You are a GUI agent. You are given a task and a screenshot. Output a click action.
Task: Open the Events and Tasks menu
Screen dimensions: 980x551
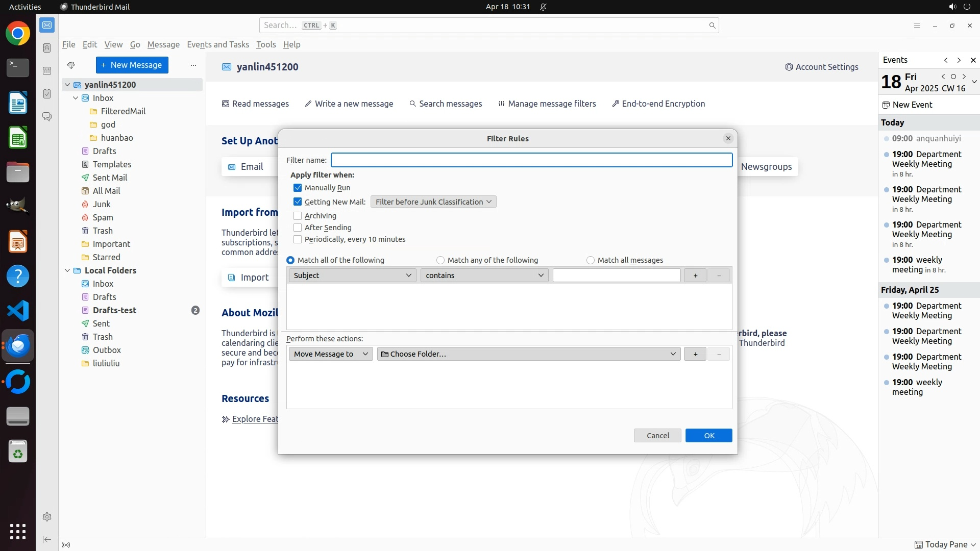(218, 45)
